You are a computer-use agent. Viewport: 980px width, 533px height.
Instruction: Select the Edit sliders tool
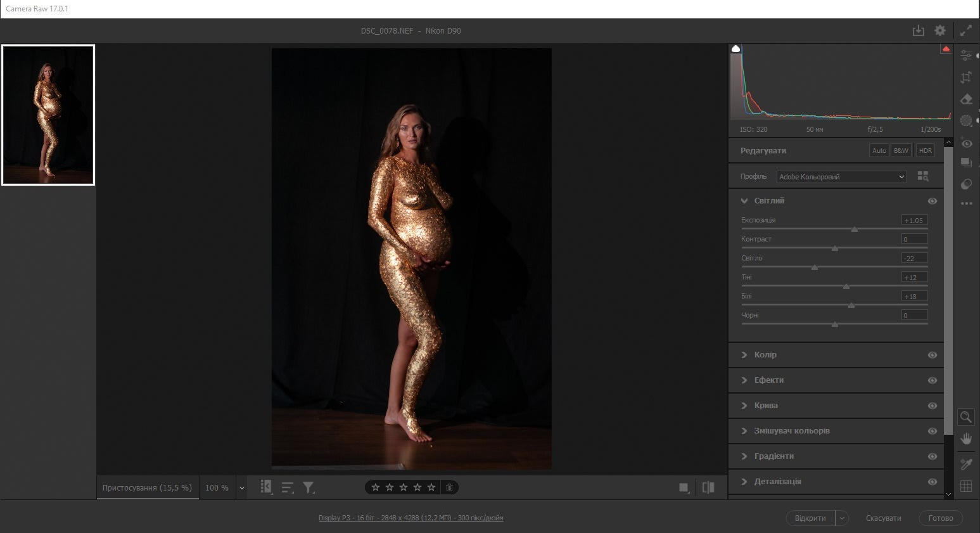[966, 55]
